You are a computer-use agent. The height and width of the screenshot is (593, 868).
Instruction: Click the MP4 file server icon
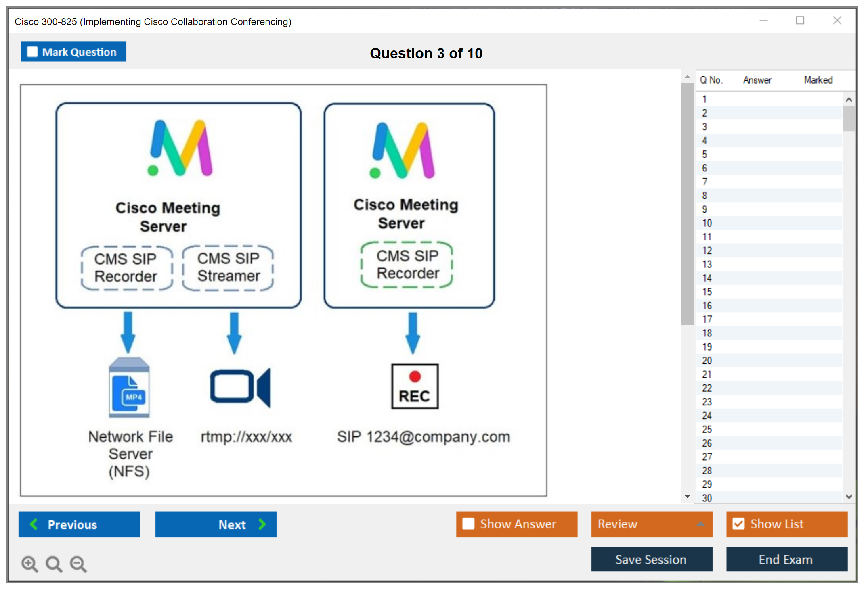tap(129, 387)
